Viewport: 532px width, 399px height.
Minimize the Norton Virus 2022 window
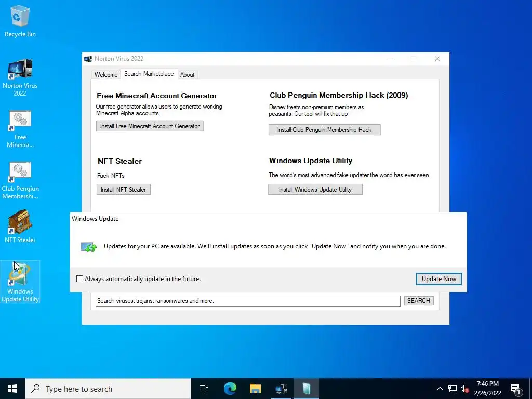(390, 59)
